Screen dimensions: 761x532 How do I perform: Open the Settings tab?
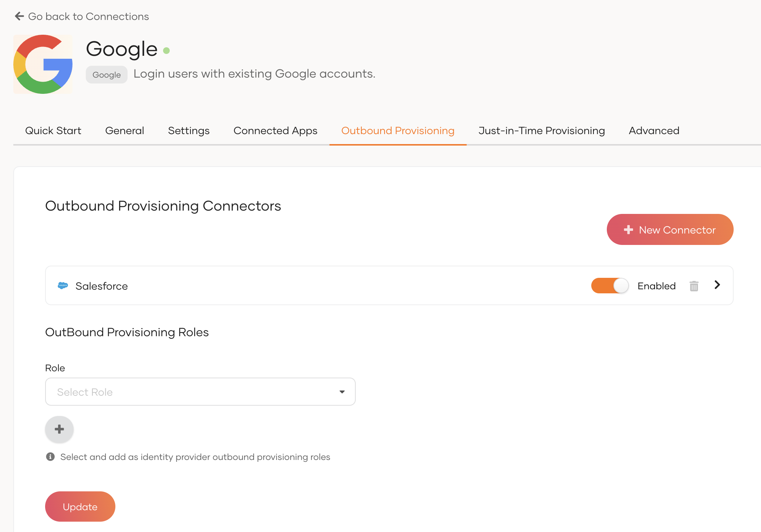[x=189, y=131]
